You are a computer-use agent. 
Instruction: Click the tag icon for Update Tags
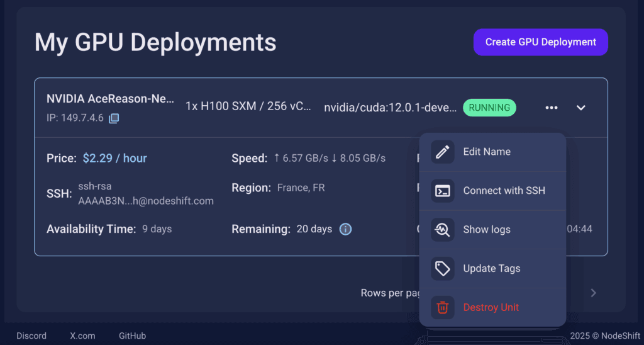click(442, 269)
